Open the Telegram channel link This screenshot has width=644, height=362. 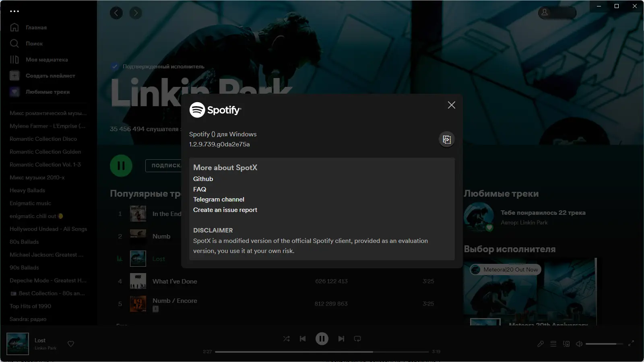219,200
